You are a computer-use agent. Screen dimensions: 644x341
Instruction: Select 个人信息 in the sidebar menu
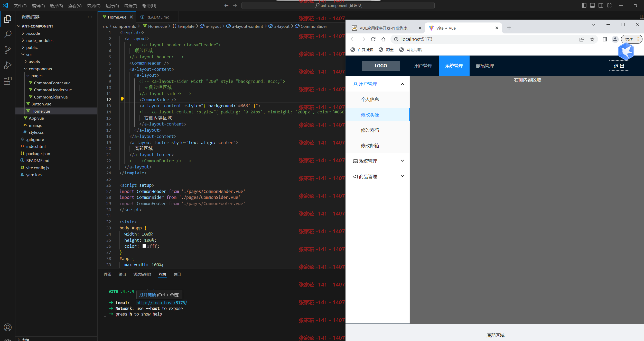pyautogui.click(x=378, y=99)
